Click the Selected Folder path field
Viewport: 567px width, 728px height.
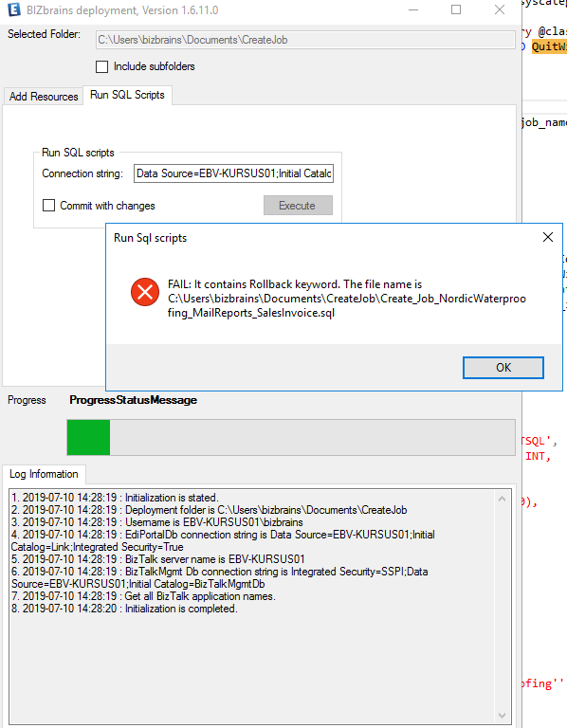305,40
